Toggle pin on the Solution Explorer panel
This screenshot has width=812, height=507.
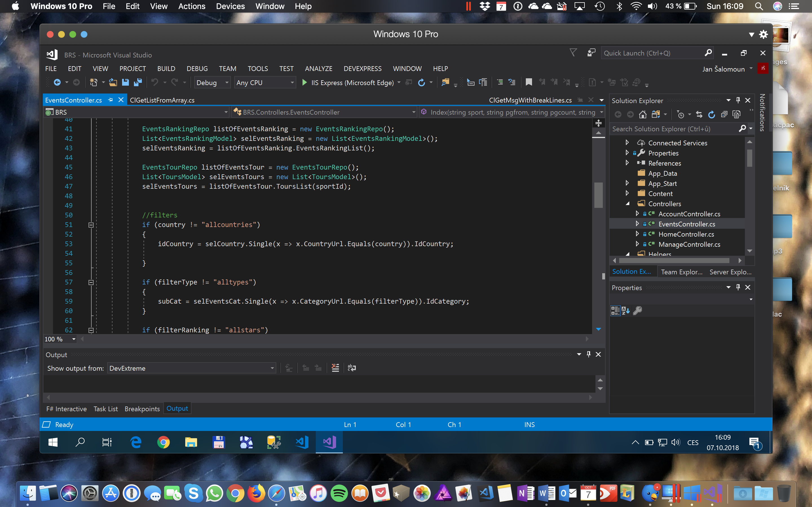point(738,100)
